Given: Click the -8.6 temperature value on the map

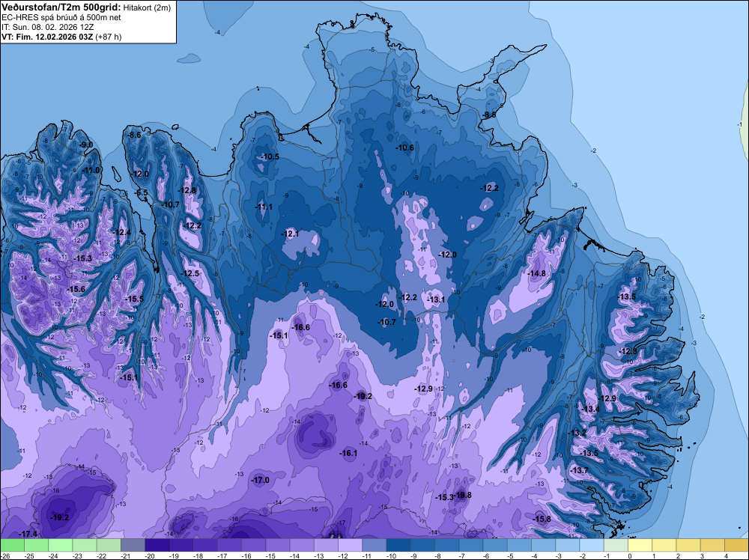Looking at the screenshot, I should (x=135, y=135).
